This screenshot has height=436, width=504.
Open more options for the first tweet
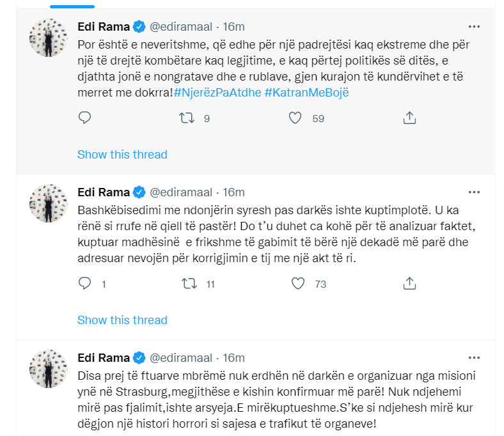coord(474,27)
